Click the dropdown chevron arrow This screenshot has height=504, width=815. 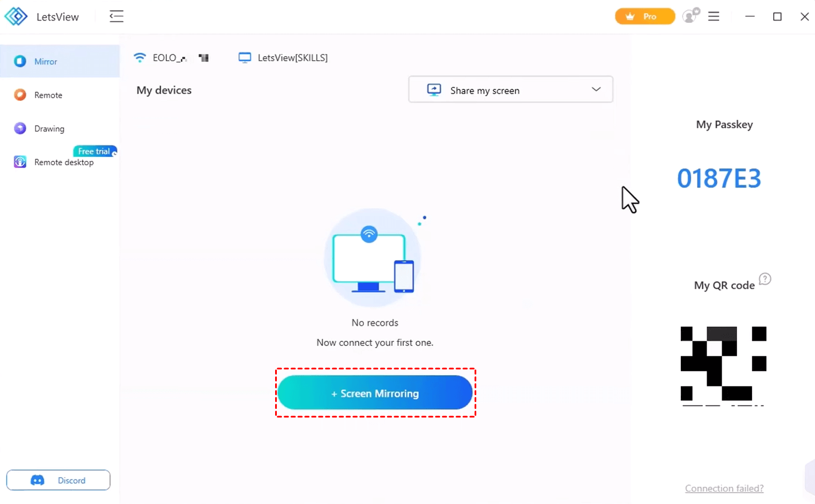click(596, 89)
